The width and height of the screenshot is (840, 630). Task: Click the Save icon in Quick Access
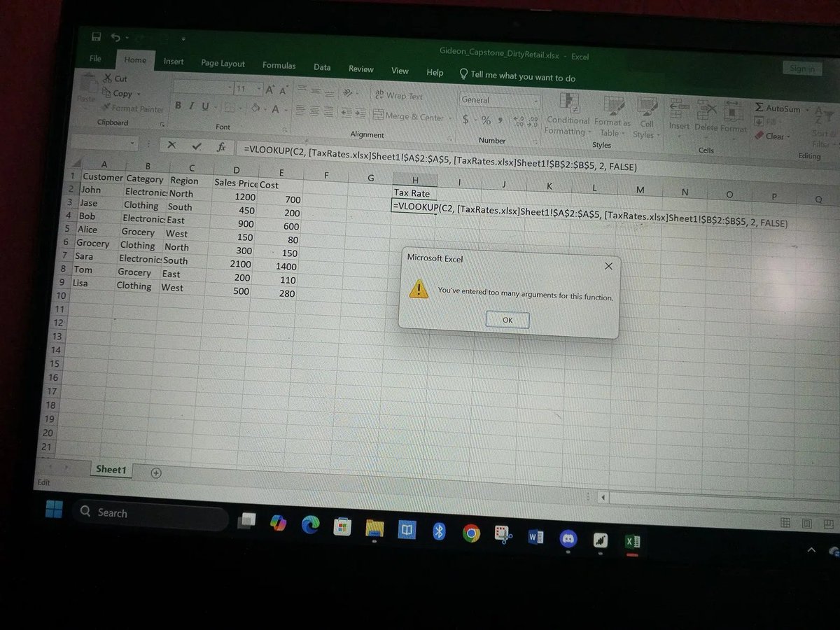[x=95, y=36]
